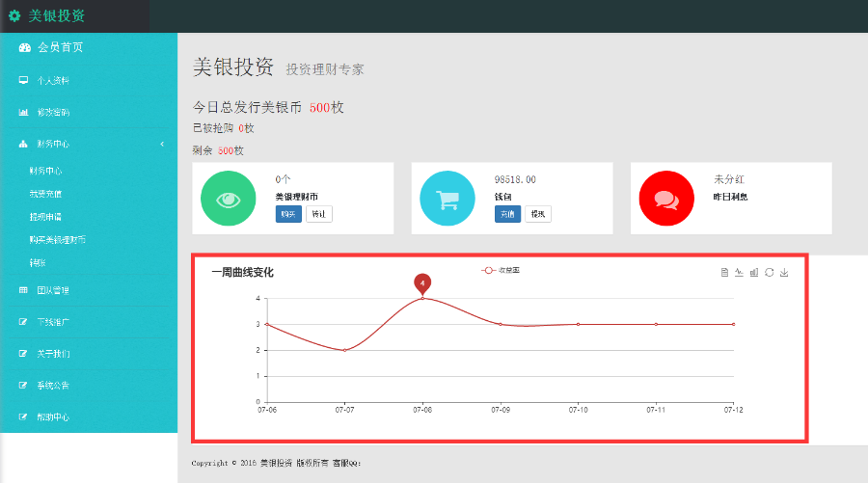Open 提现申请 in sidebar
The image size is (868, 483).
click(x=46, y=217)
